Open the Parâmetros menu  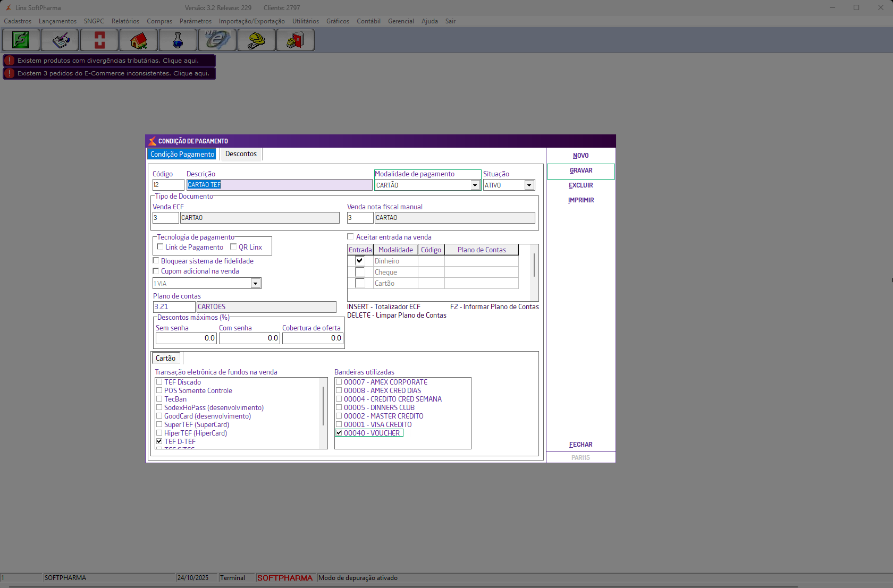coord(196,21)
